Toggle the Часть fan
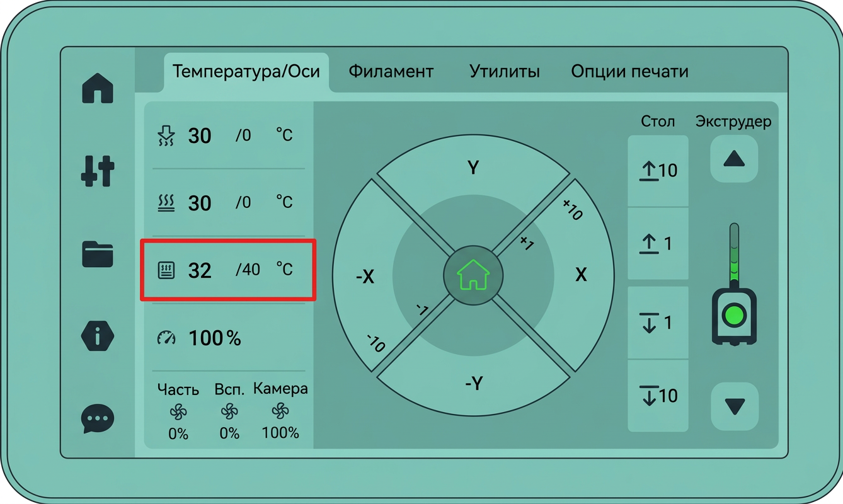 point(178,411)
